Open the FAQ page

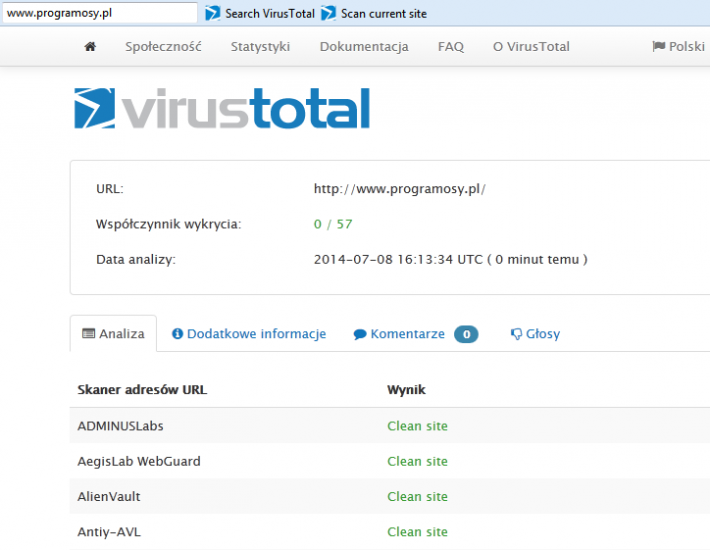(x=451, y=47)
